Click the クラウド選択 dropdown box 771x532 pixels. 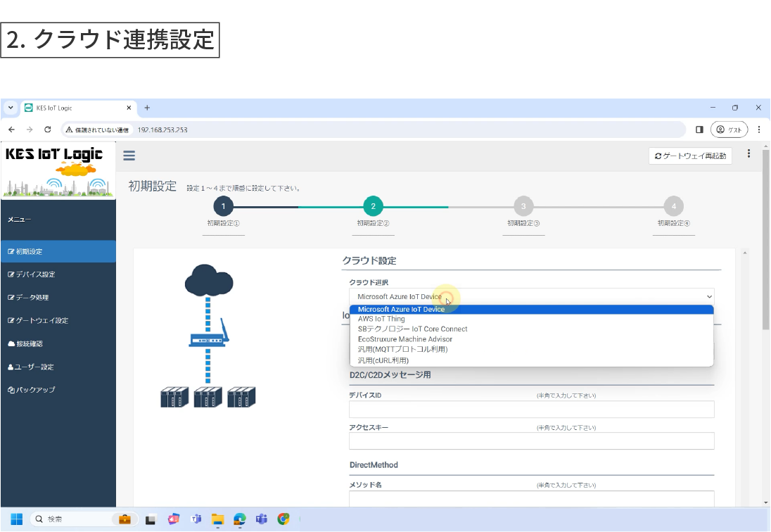click(532, 296)
